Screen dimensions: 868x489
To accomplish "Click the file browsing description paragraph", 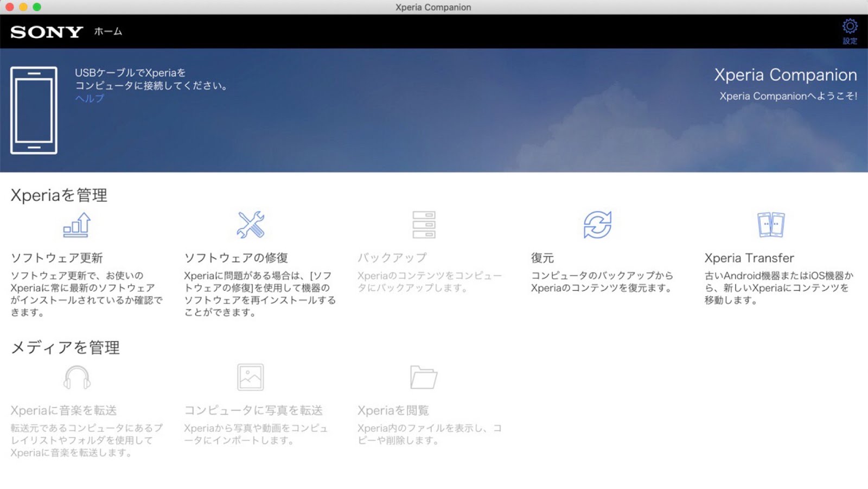I will click(430, 434).
